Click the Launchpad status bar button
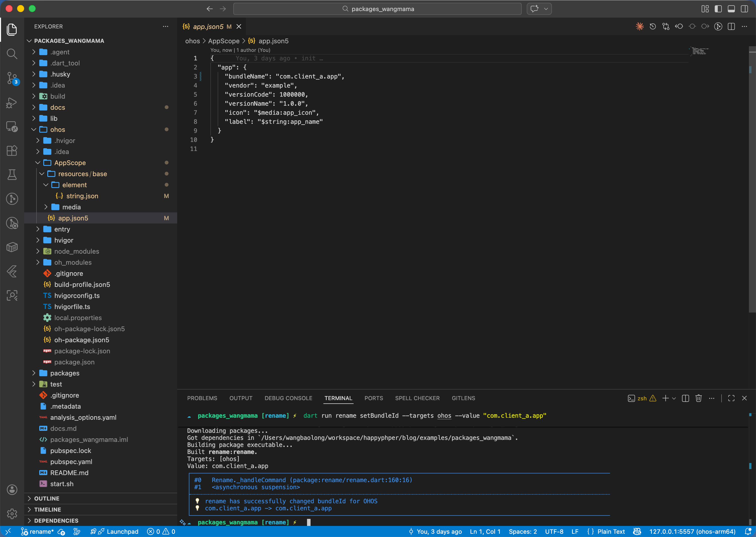Viewport: 756px width, 537px height. (x=122, y=531)
